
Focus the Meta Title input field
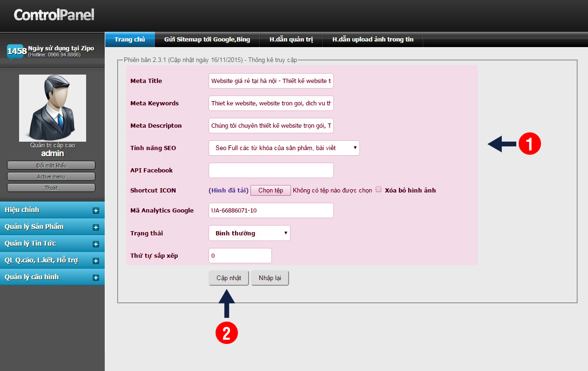271,81
